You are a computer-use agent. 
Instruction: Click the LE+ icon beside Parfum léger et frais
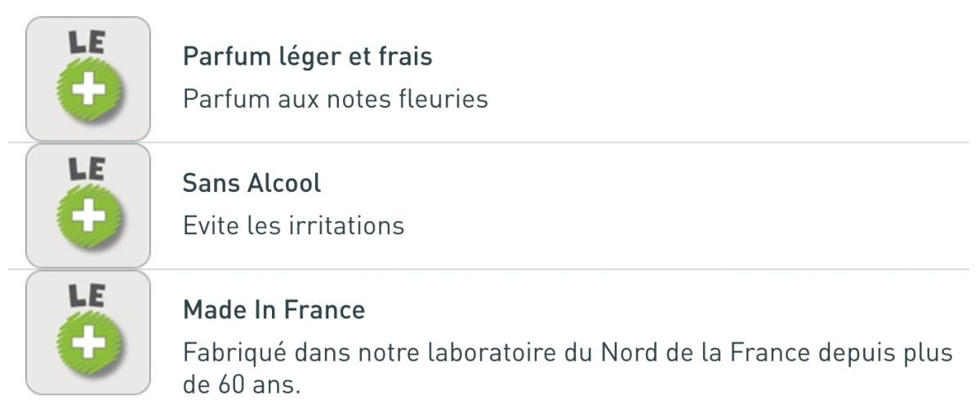[88, 79]
